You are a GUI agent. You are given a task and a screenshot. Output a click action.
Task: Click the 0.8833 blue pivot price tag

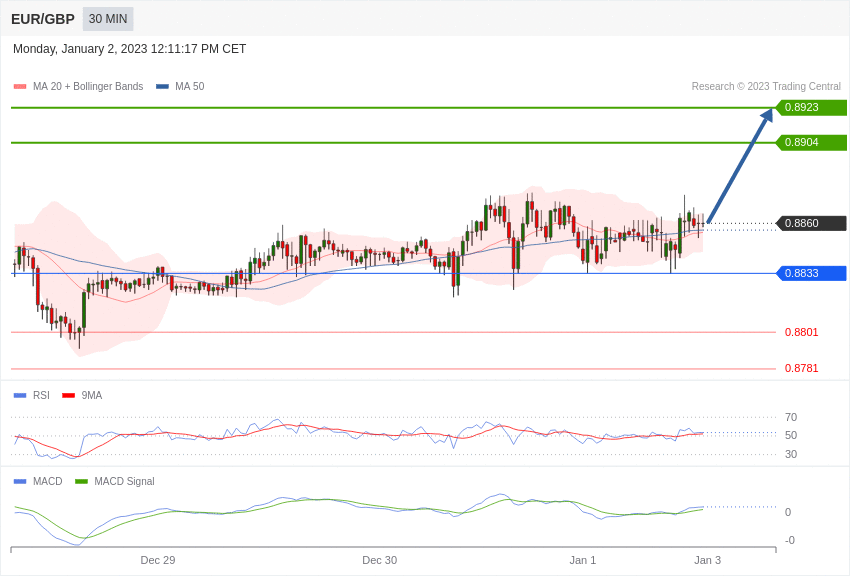tap(811, 273)
